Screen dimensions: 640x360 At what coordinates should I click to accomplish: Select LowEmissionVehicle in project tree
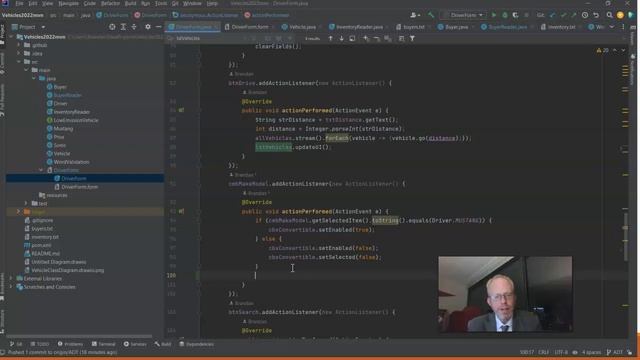76,120
